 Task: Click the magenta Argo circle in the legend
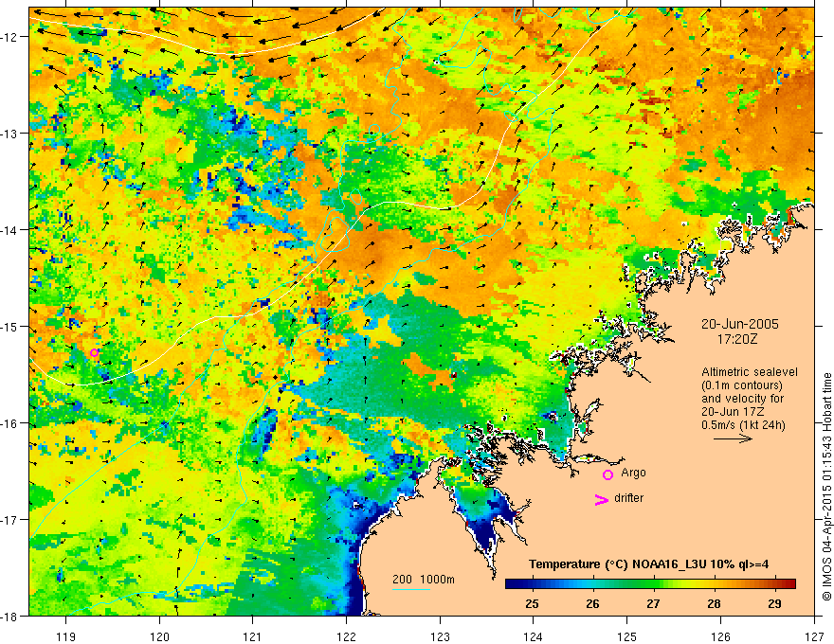607,474
